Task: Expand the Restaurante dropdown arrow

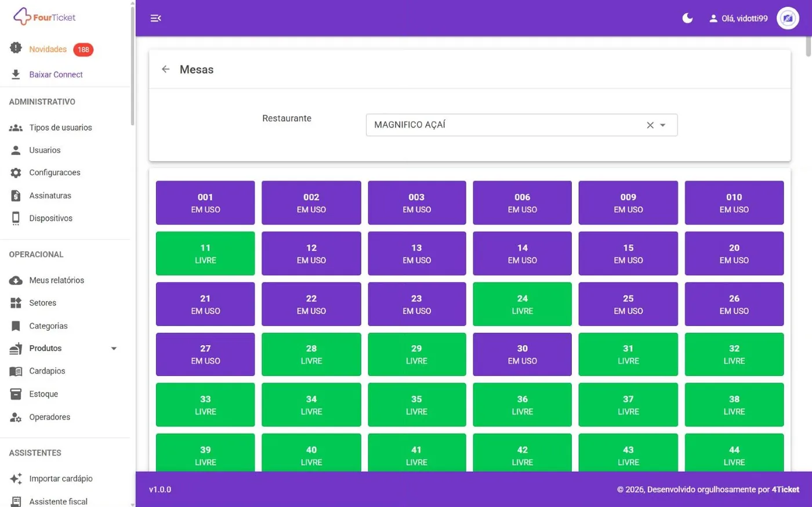Action: point(663,125)
